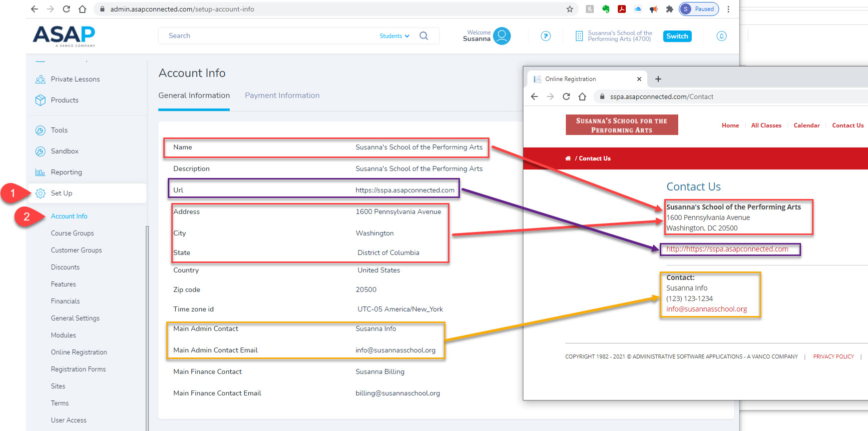Click the Reporting chart icon
The image size is (868, 431).
coord(40,172)
